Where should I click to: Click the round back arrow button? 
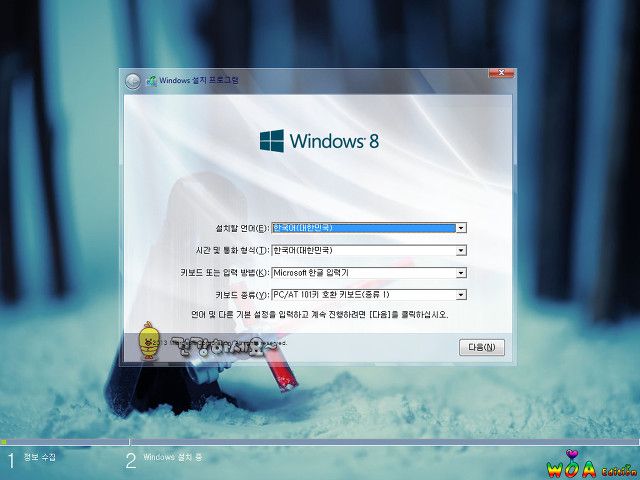133,82
